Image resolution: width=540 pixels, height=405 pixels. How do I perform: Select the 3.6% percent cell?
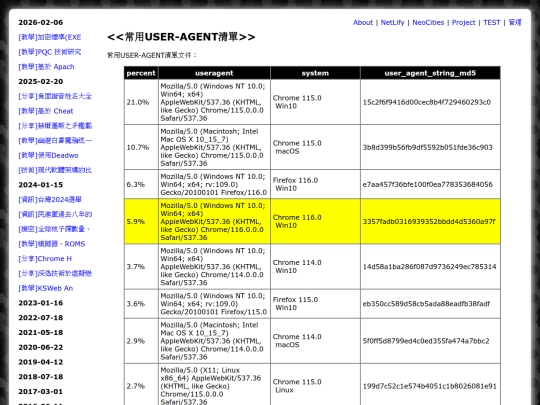click(x=141, y=304)
